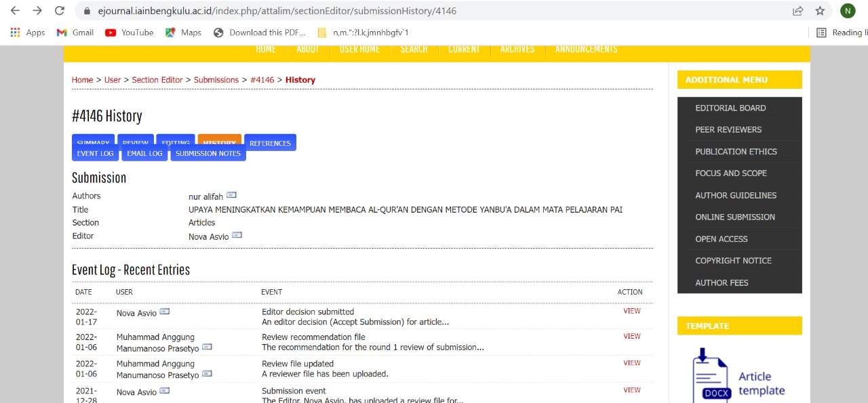Bookmark this page using the star icon
This screenshot has height=403, width=868.
pyautogui.click(x=820, y=11)
